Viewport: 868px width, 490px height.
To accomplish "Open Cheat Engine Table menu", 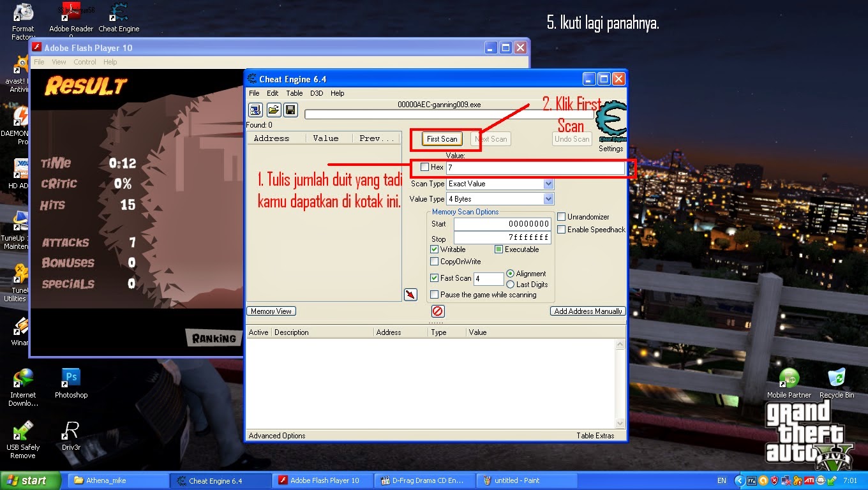I will pos(294,93).
